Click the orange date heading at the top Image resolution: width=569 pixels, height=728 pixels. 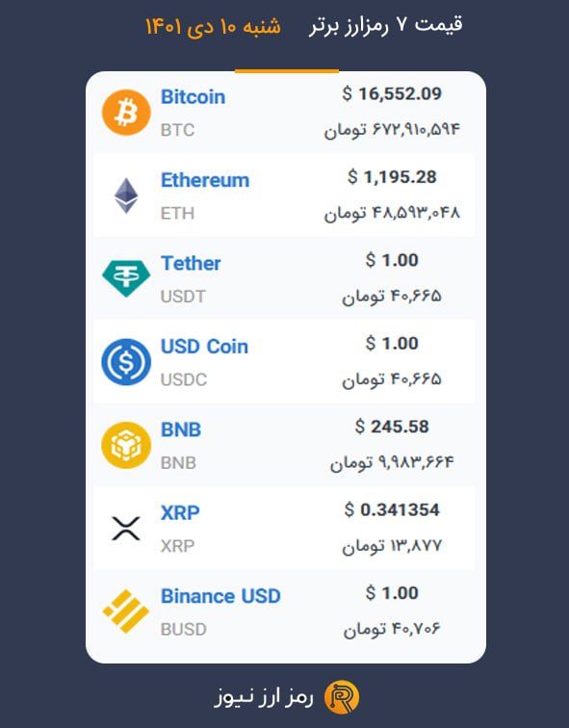coord(214,26)
